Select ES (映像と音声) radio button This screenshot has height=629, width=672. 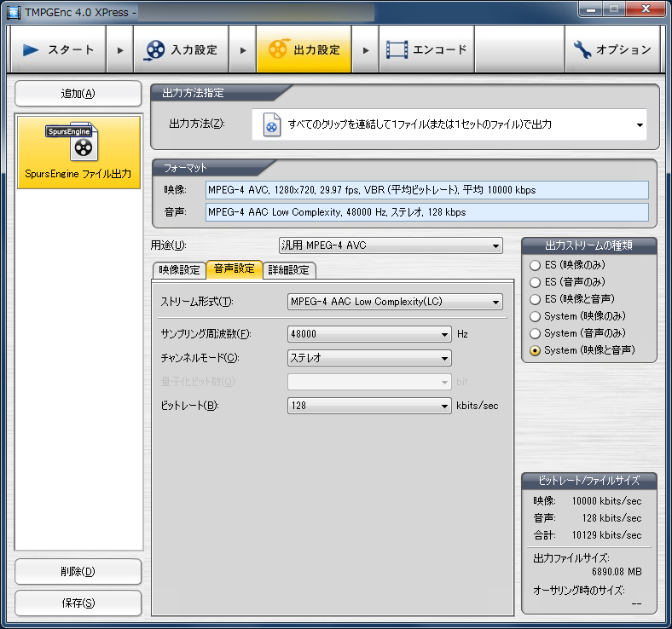click(x=535, y=299)
